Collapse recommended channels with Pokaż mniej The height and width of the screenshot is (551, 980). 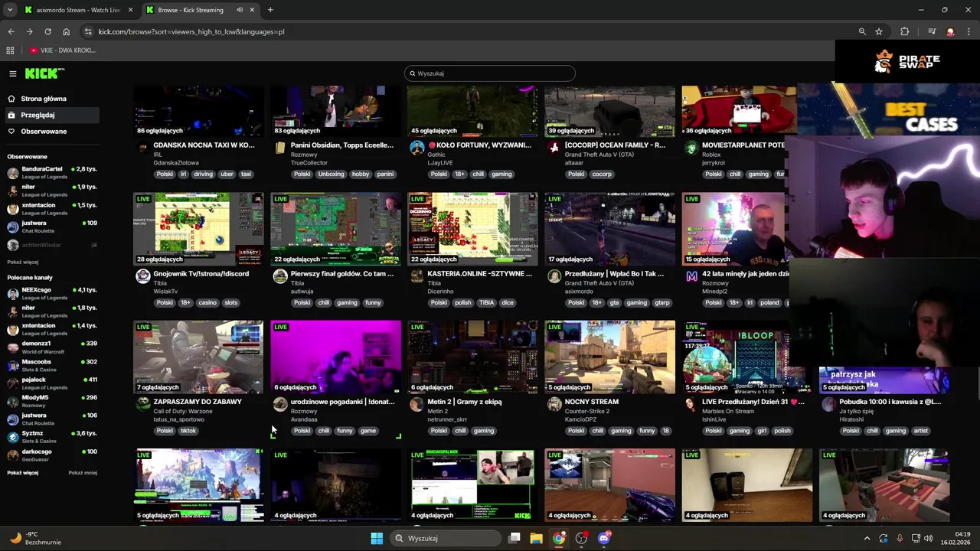click(83, 473)
